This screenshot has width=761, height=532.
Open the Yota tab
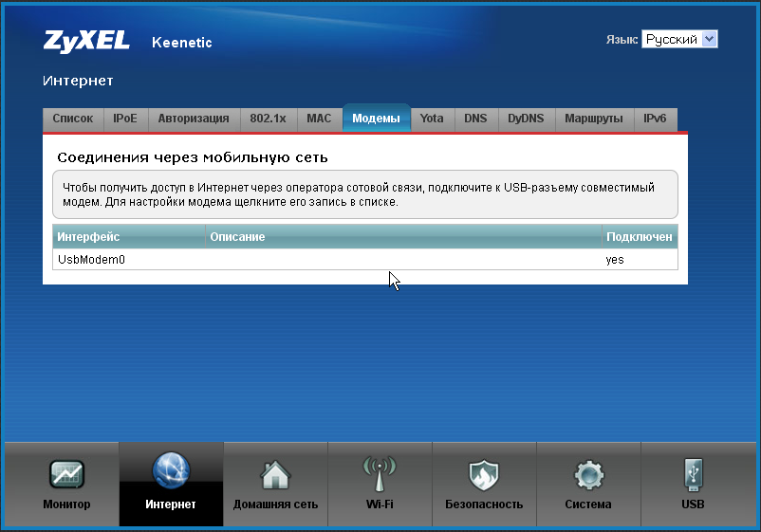[432, 119]
